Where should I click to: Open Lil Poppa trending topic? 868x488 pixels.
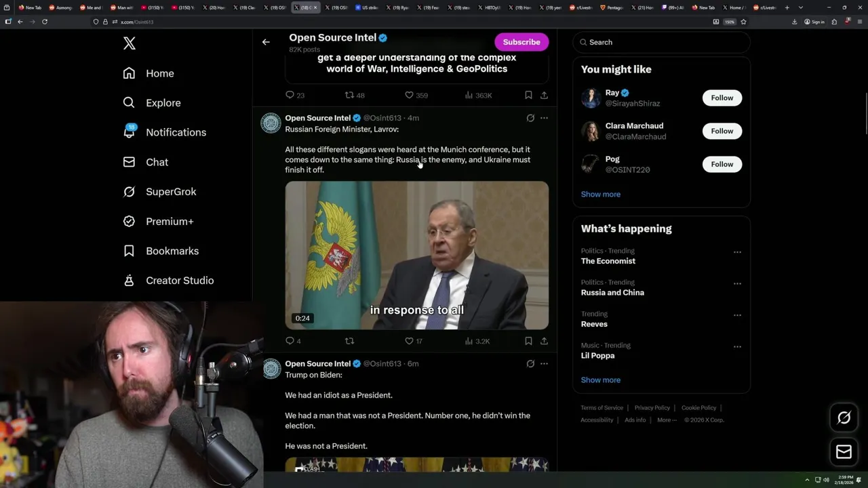pos(597,356)
